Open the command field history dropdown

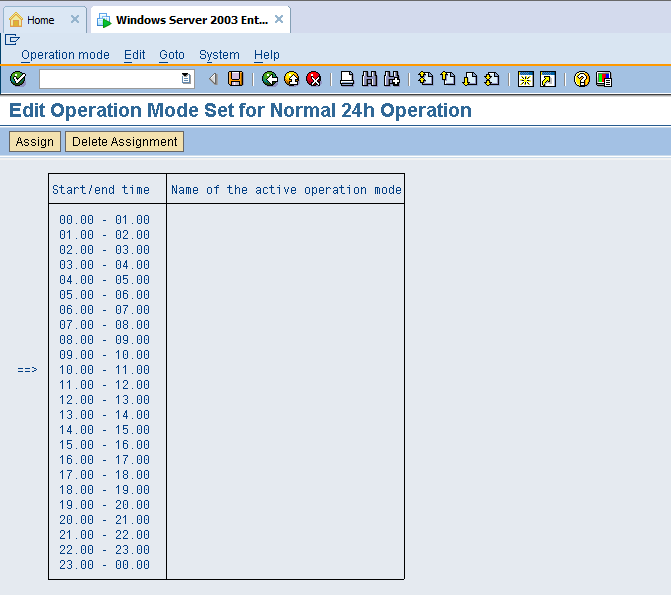point(186,79)
